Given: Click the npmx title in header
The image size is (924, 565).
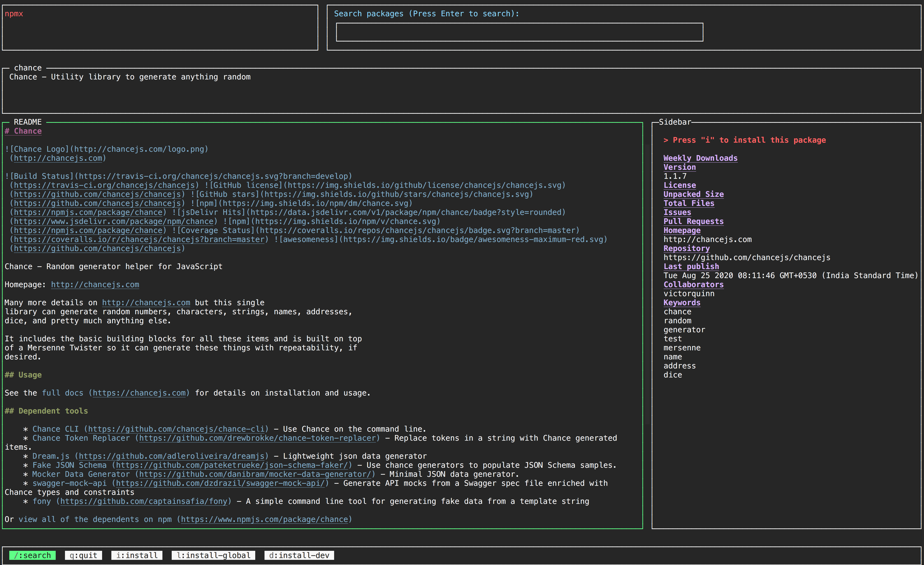Looking at the screenshot, I should (x=14, y=14).
